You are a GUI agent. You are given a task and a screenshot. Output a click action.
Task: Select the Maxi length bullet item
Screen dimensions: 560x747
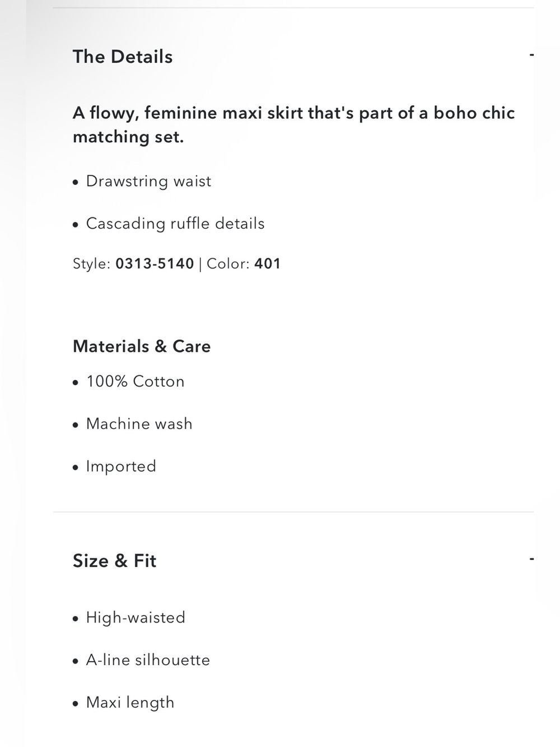pyautogui.click(x=130, y=703)
